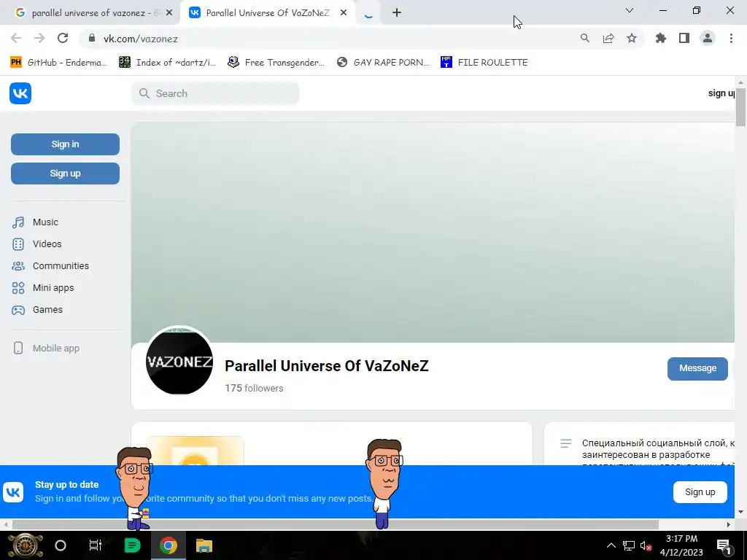The image size is (747, 560).
Task: Open the Chrome tab search dropdown arrow
Action: click(x=630, y=10)
